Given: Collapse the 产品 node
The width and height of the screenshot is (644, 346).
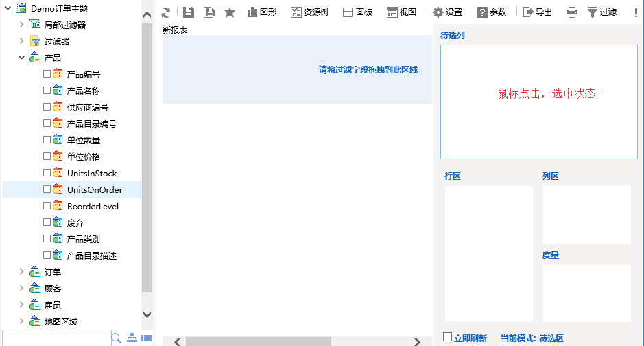Looking at the screenshot, I should 21,58.
